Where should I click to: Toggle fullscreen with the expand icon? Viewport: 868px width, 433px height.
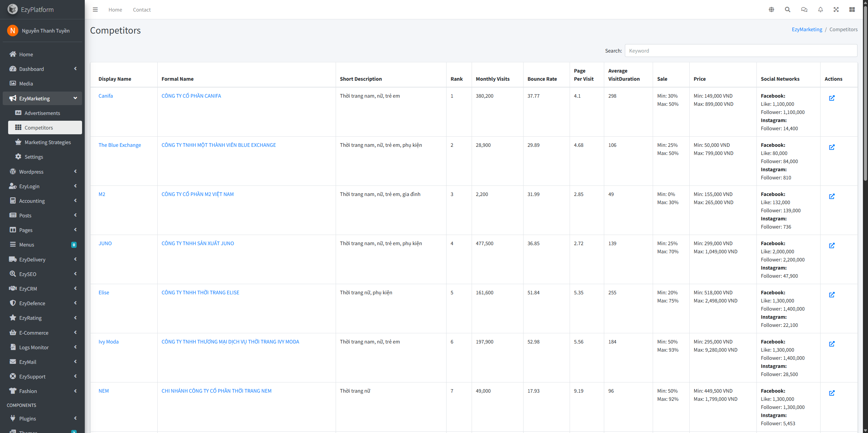tap(836, 9)
